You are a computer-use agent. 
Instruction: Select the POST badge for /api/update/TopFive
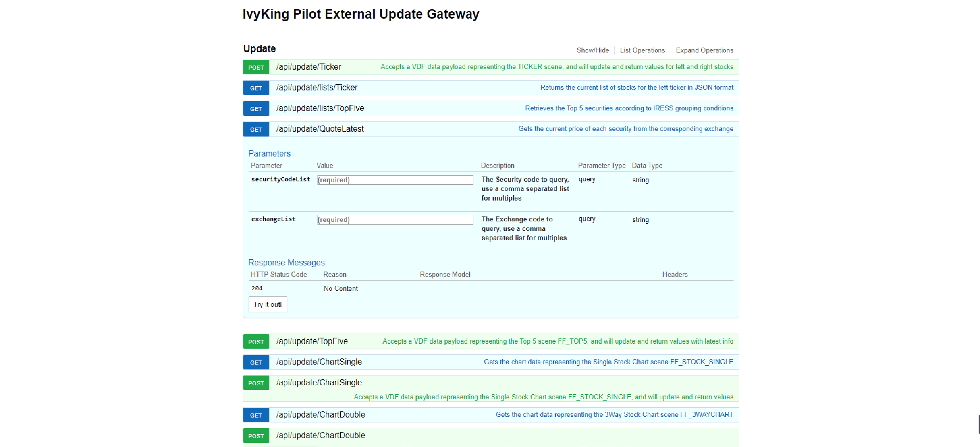click(256, 341)
